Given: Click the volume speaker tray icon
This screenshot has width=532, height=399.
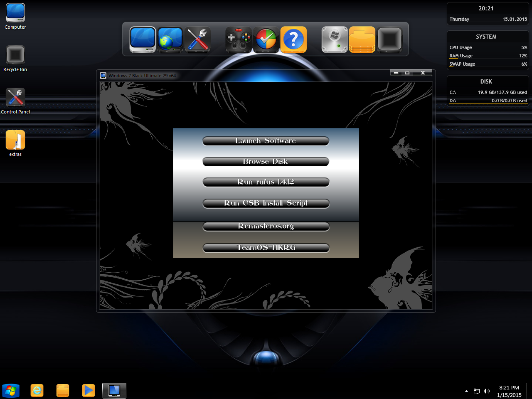Looking at the screenshot, I should click(487, 391).
